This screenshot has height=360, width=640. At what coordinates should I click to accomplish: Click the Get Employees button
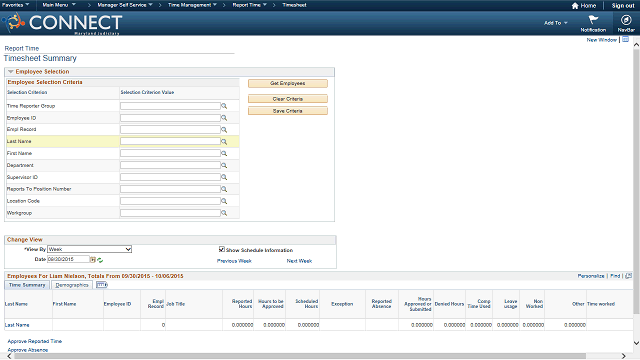(x=288, y=83)
